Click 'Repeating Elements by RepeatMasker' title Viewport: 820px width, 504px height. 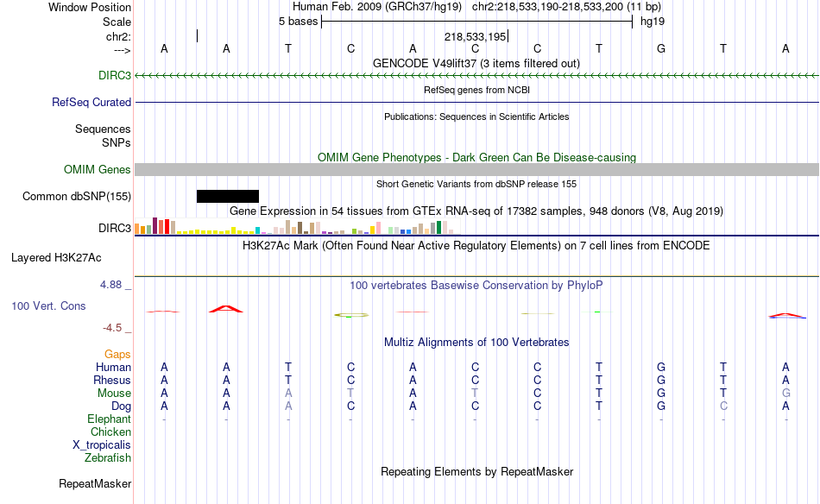476,471
